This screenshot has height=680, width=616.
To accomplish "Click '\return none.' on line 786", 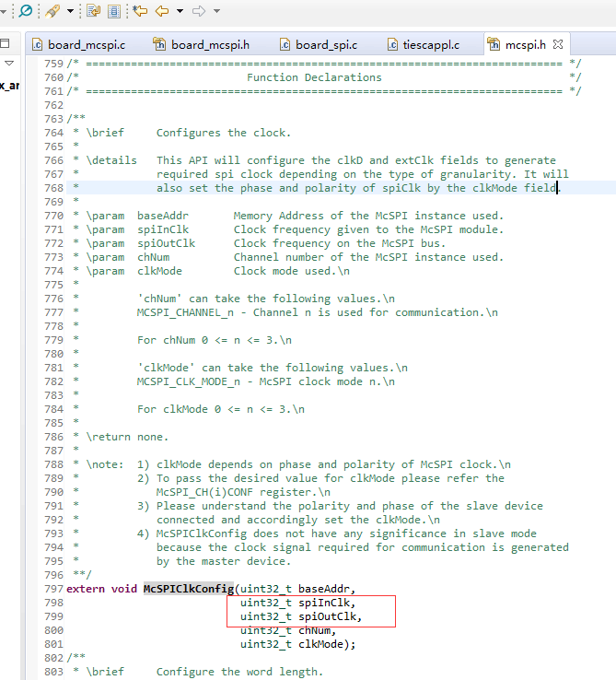I will tap(127, 437).
